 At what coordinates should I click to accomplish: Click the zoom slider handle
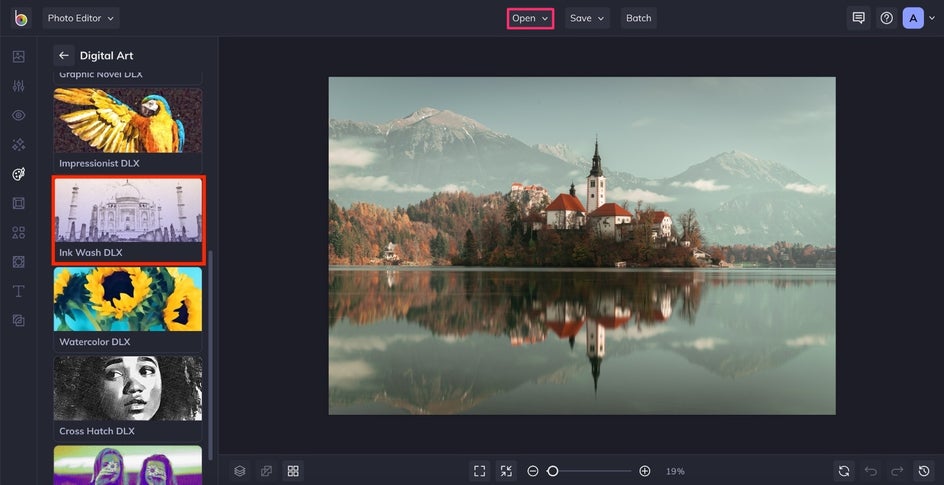click(x=552, y=471)
